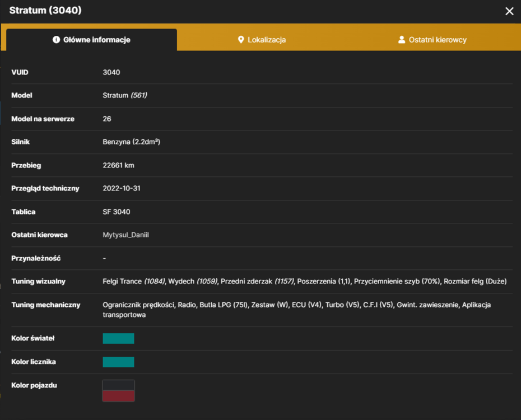
Task: Click the Model na serwerze label
Action: click(43, 119)
